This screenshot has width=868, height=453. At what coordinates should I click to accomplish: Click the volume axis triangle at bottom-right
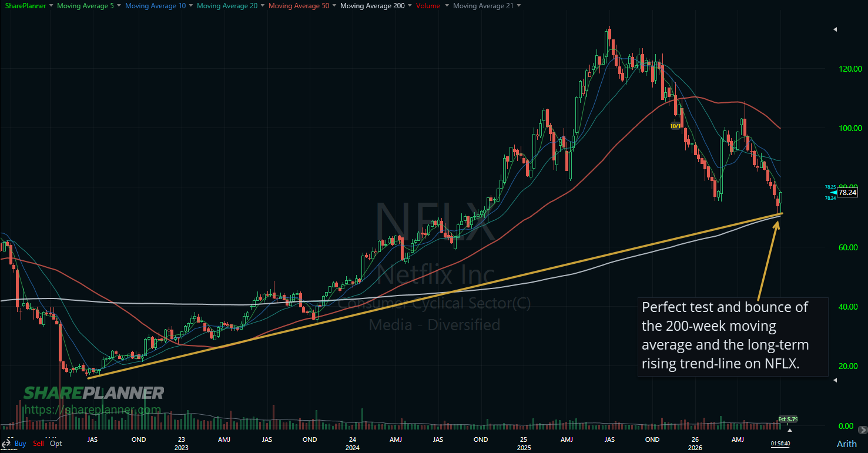point(789,429)
